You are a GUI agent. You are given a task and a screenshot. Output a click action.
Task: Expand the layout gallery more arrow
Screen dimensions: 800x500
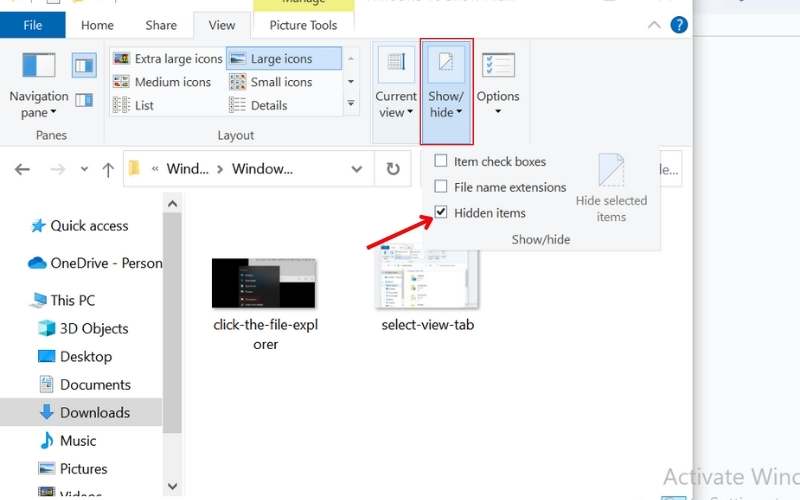pyautogui.click(x=351, y=104)
